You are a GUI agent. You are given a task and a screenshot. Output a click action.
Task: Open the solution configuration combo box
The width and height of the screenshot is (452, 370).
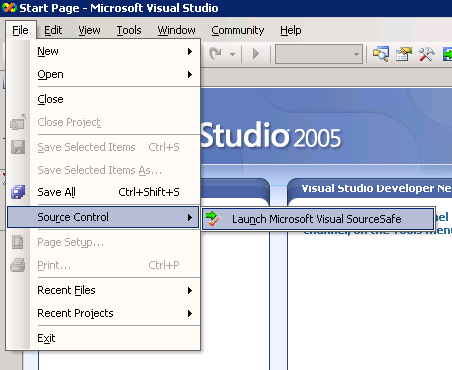tap(319, 54)
